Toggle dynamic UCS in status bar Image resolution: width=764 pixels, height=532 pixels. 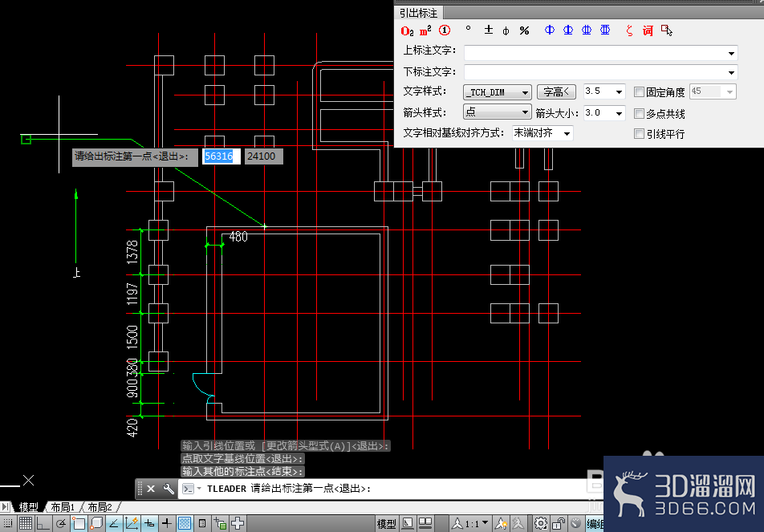pos(132,523)
